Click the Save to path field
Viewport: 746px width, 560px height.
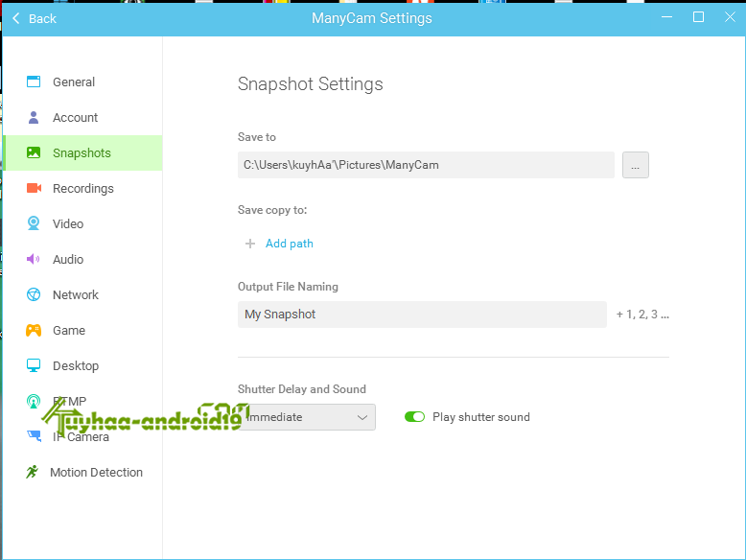(426, 165)
